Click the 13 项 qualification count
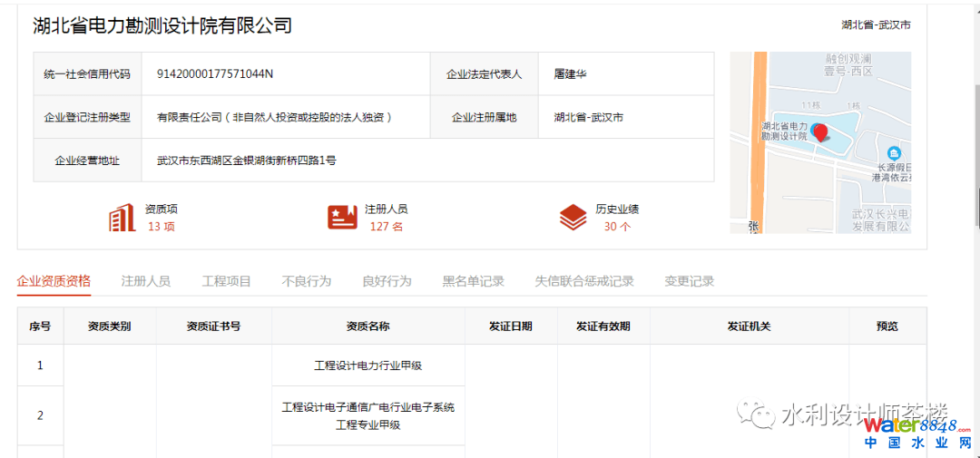The width and height of the screenshot is (980, 458). click(x=162, y=227)
